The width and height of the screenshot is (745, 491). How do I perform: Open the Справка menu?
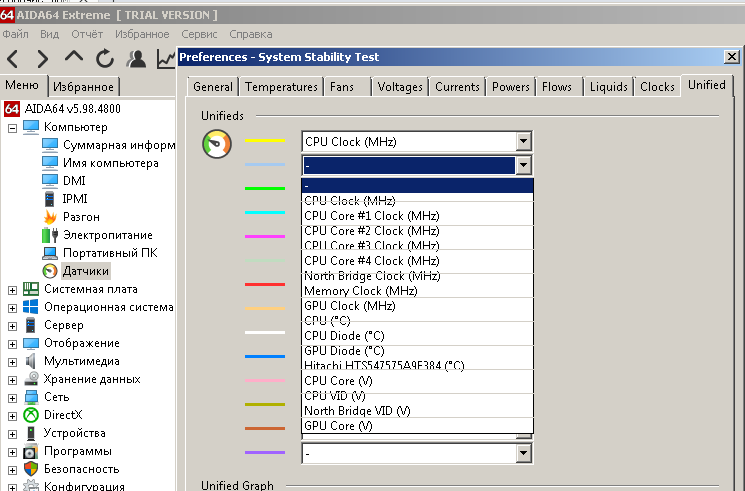[251, 34]
